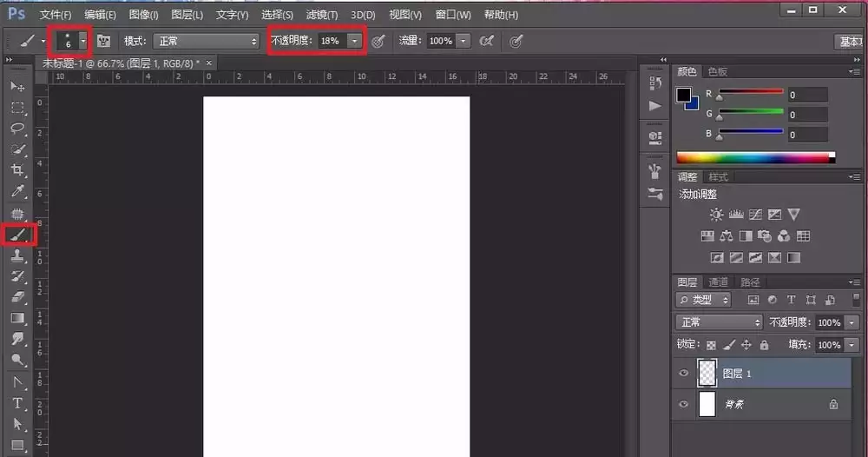Open the layer blend mode 正常 dropdown
The height and width of the screenshot is (457, 868).
[x=719, y=322]
